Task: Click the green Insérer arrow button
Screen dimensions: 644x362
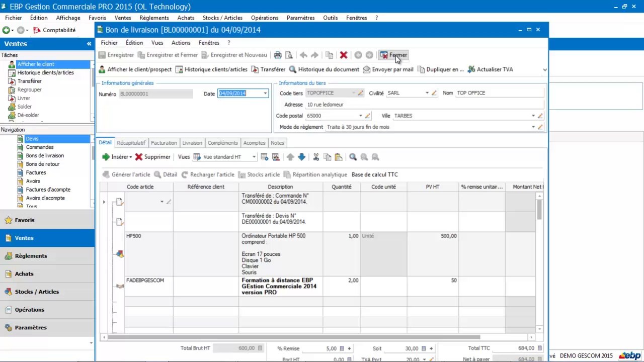Action: coord(117,157)
